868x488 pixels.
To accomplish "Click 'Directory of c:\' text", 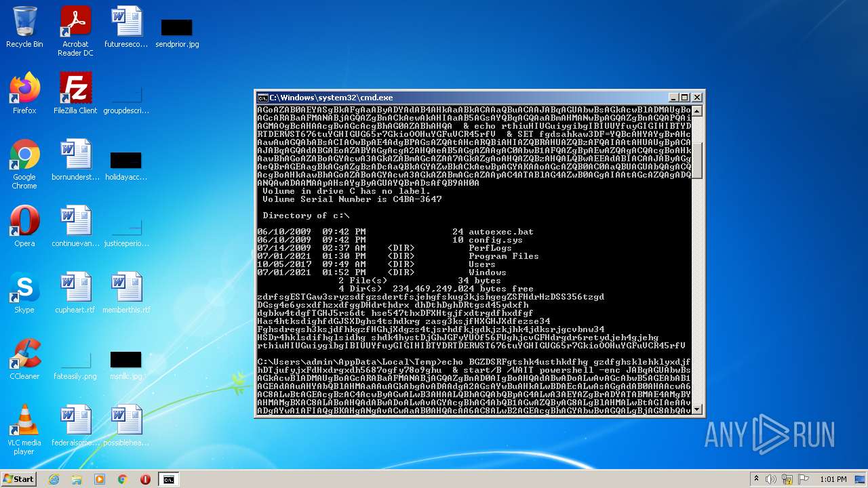I will point(306,216).
